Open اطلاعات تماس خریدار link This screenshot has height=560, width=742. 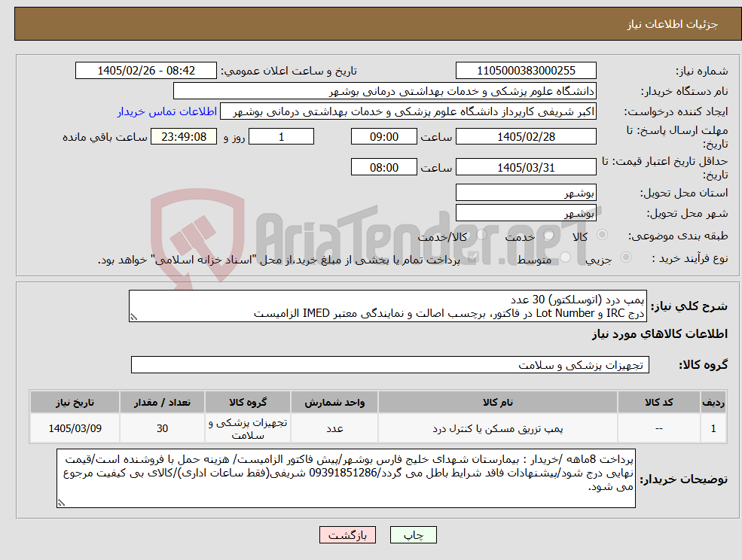click(167, 111)
